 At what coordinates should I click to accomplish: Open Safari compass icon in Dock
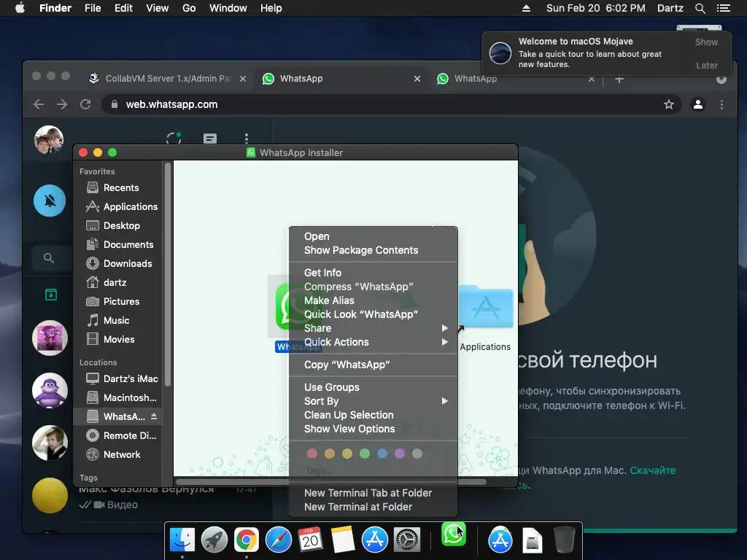279,540
